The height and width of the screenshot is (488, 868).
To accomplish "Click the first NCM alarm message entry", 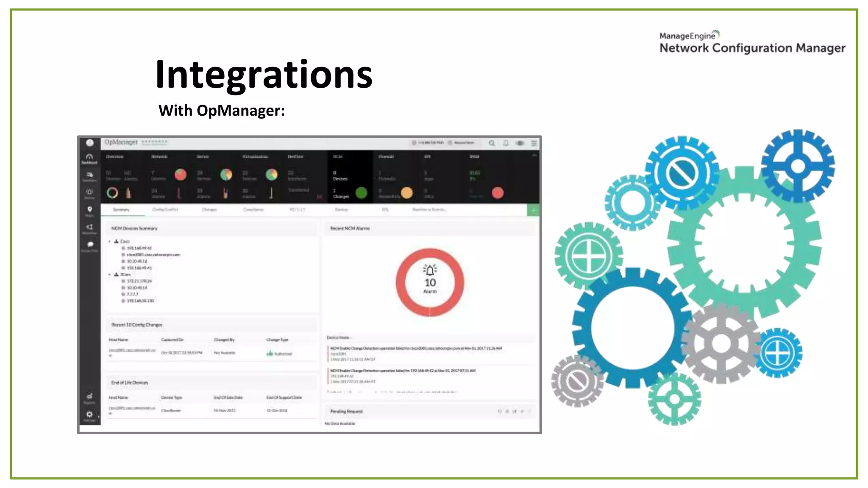I will click(416, 349).
